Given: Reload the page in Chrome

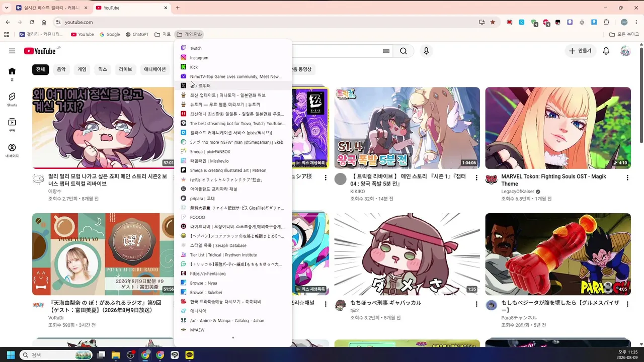Looking at the screenshot, I should 32,22.
